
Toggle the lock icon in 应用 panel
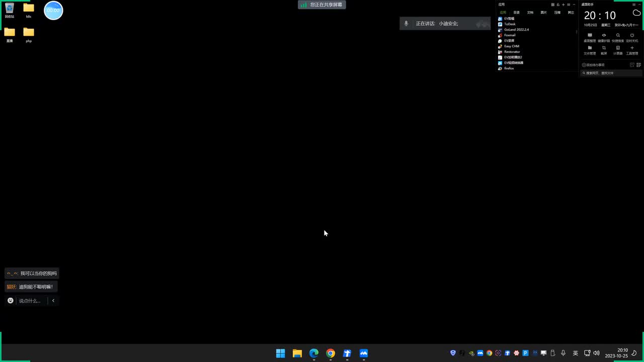coord(558,5)
